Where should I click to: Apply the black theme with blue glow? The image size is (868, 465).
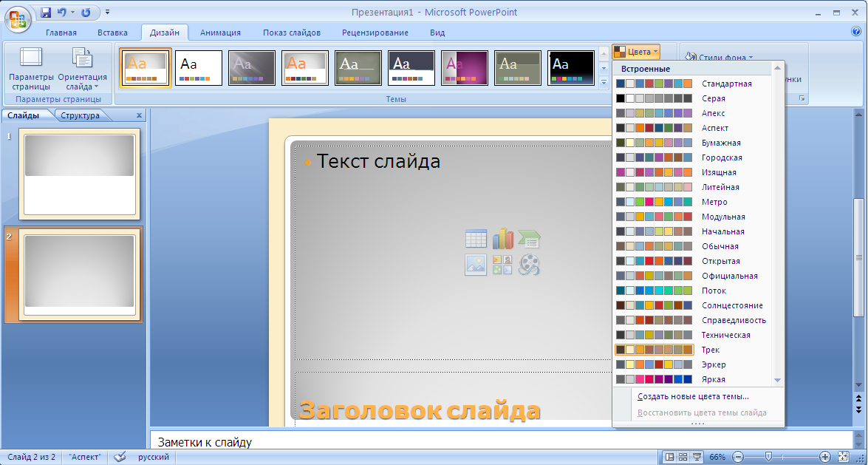pos(571,68)
